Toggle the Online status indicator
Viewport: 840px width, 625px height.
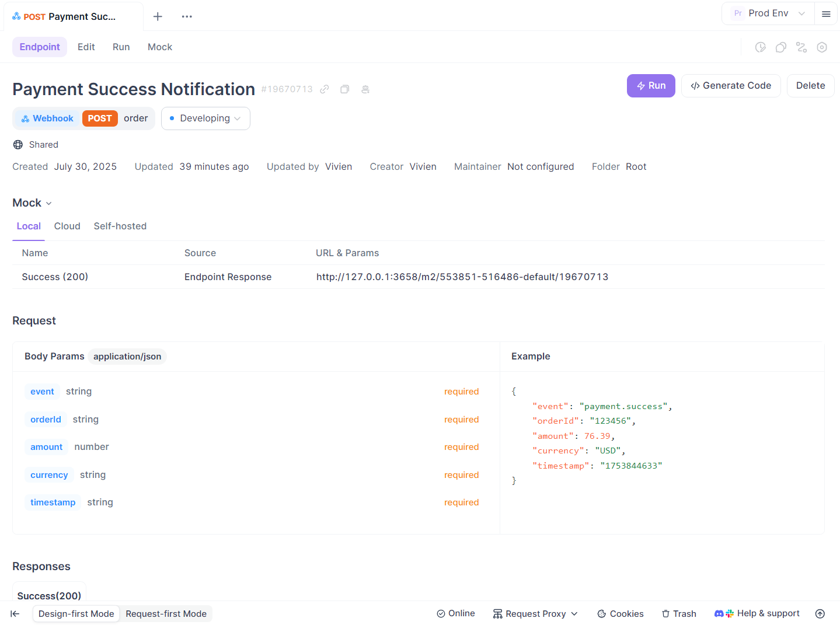pos(456,614)
